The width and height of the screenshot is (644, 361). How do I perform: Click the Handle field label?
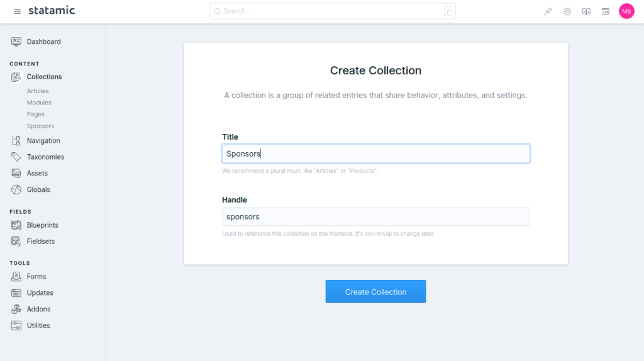click(x=235, y=199)
